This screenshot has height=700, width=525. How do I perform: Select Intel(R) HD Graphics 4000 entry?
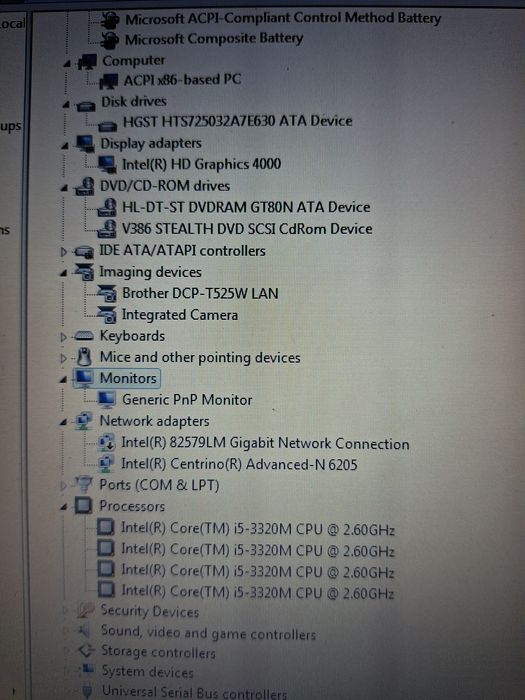pos(201,164)
